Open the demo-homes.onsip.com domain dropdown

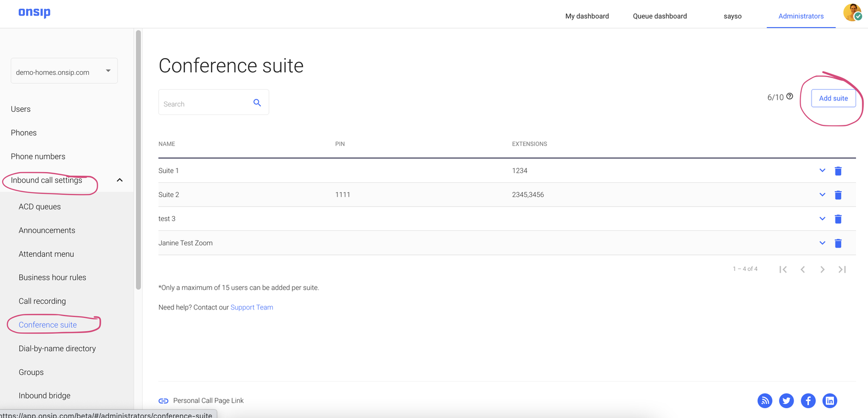click(64, 72)
